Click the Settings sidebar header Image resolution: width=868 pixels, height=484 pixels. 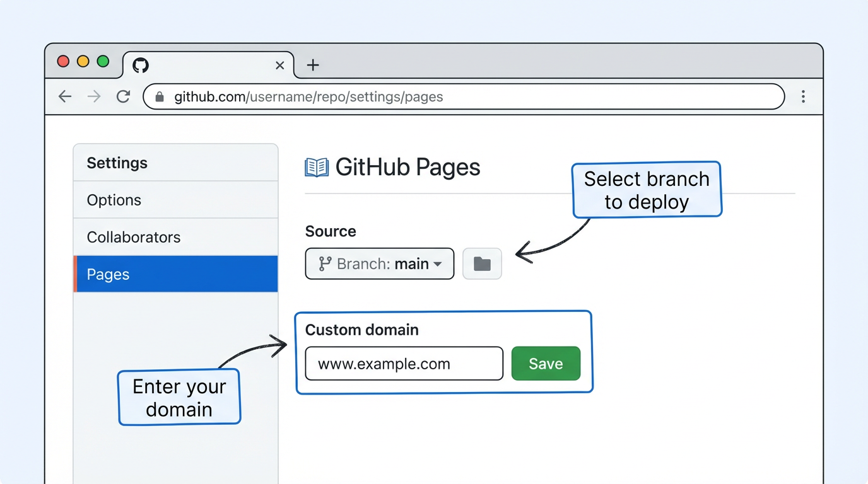pyautogui.click(x=117, y=163)
